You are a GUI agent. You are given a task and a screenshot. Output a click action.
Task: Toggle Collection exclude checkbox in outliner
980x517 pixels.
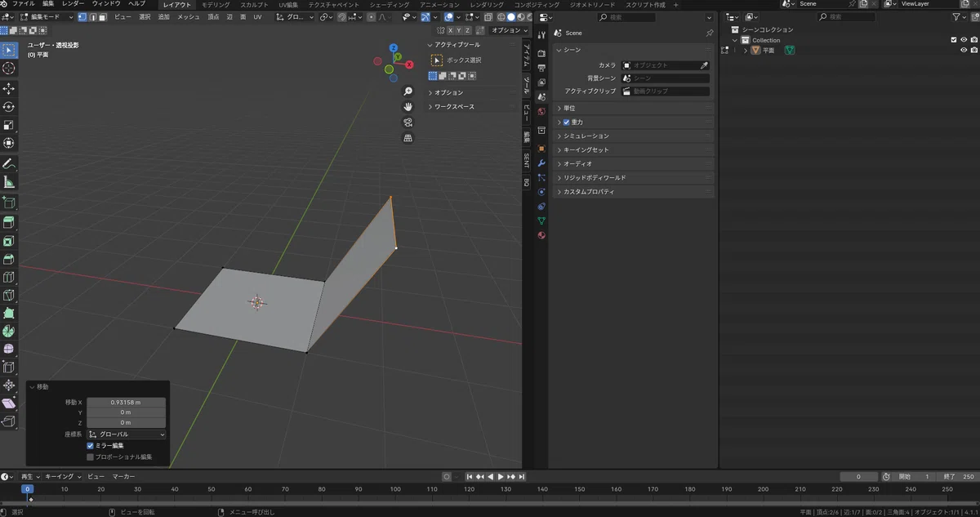tap(954, 40)
